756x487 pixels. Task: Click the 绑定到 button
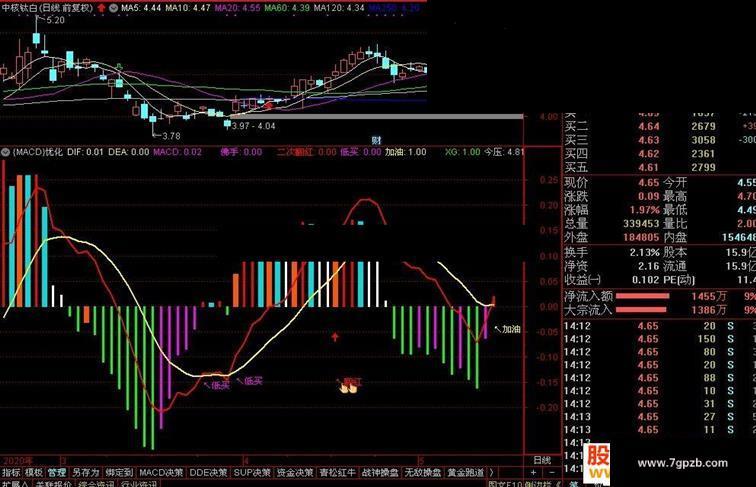coord(119,473)
